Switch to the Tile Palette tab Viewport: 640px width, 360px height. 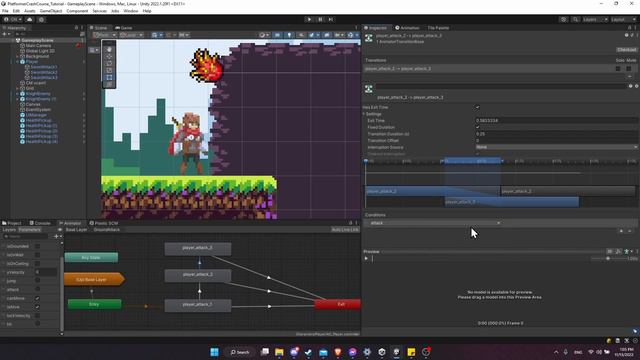438,28
